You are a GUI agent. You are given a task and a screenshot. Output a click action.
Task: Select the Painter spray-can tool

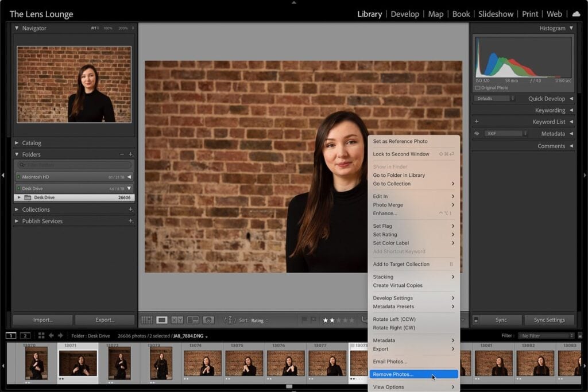point(209,320)
